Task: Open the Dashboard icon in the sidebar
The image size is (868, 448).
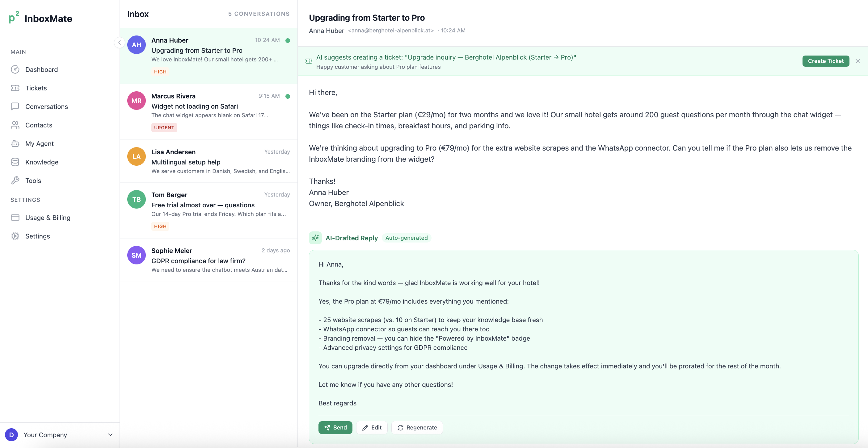Action: (x=15, y=69)
